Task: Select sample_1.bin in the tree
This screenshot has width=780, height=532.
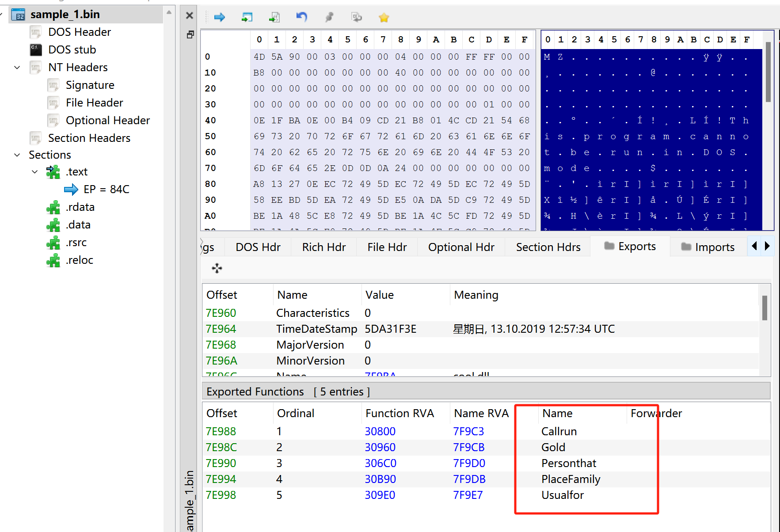Action: (65, 15)
